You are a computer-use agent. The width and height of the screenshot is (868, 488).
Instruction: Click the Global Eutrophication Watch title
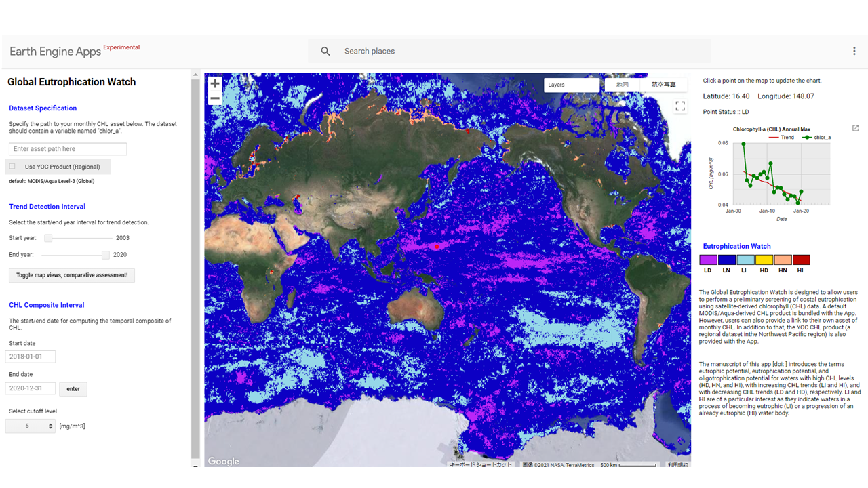[x=71, y=82]
